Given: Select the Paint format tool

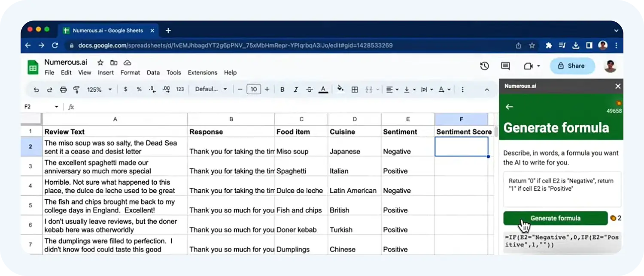Looking at the screenshot, I should pyautogui.click(x=76, y=90).
